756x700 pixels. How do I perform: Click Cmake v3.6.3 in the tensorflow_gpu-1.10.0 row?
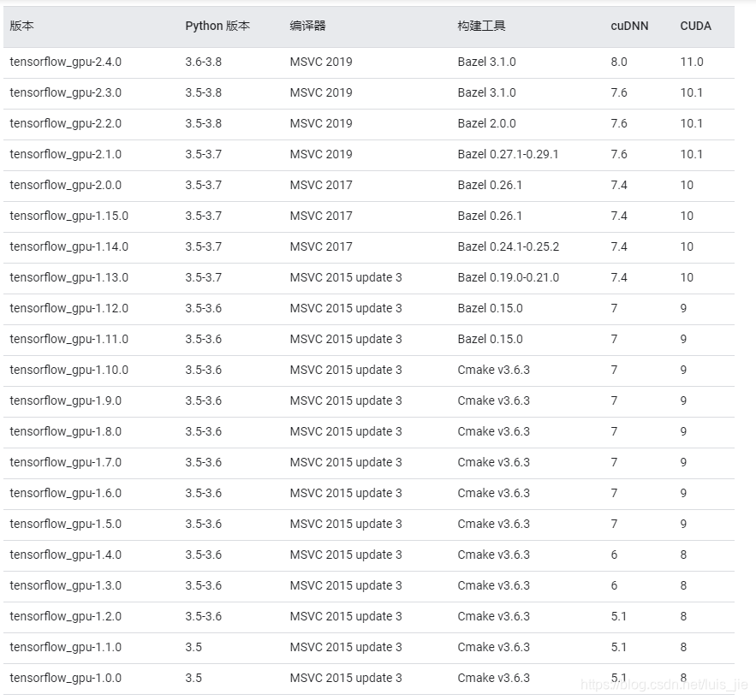pyautogui.click(x=494, y=370)
